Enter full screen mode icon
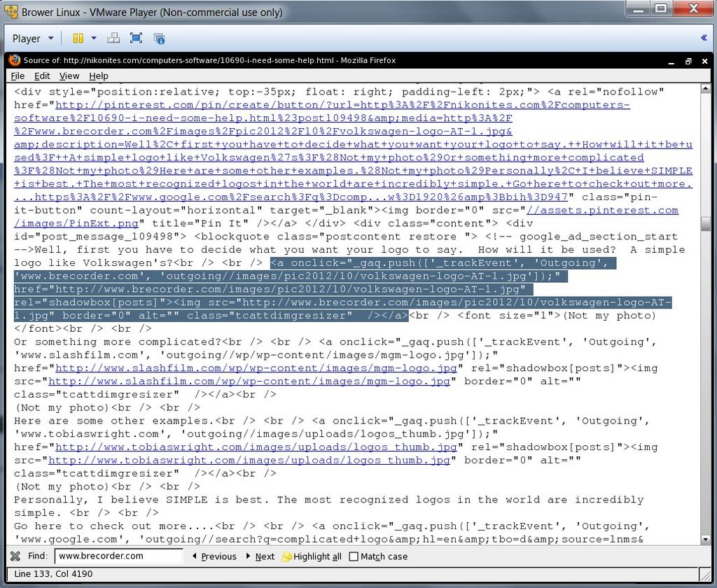Screen dimensions: 717x588 click(x=137, y=38)
